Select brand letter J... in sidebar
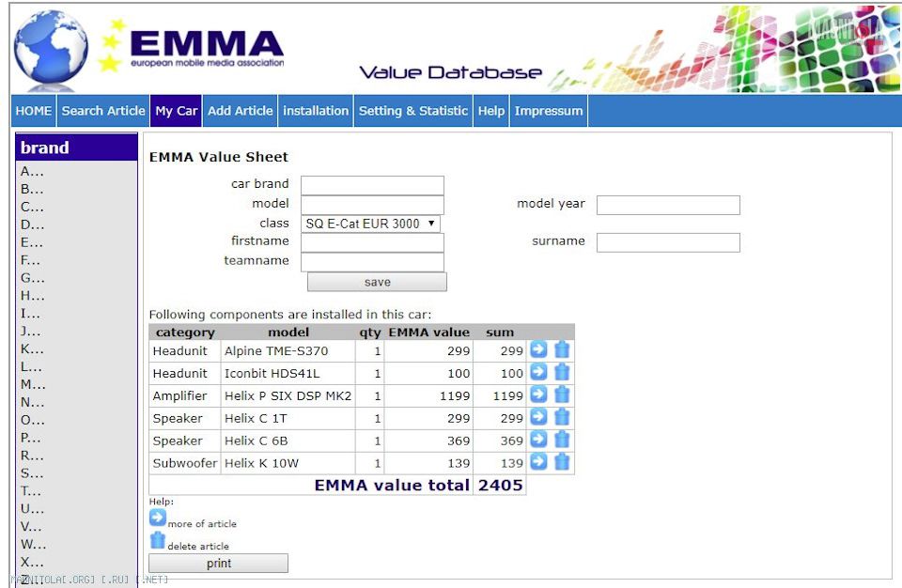 click(31, 331)
